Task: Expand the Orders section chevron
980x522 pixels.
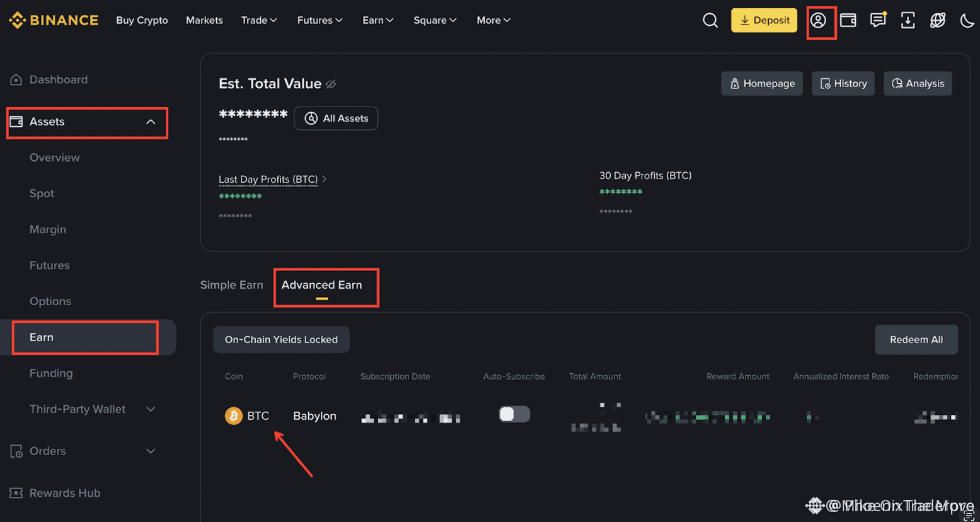Action: tap(151, 451)
